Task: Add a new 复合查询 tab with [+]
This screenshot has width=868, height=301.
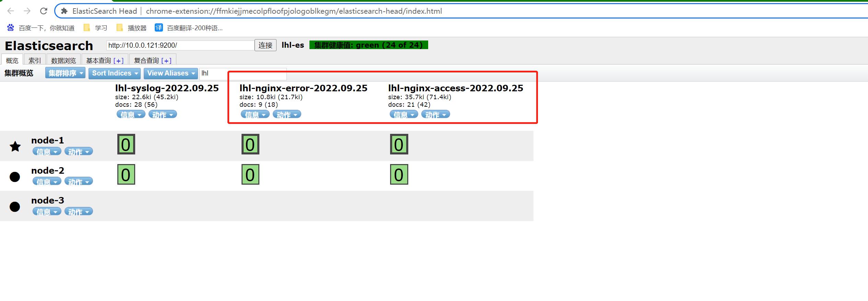Action: click(166, 61)
